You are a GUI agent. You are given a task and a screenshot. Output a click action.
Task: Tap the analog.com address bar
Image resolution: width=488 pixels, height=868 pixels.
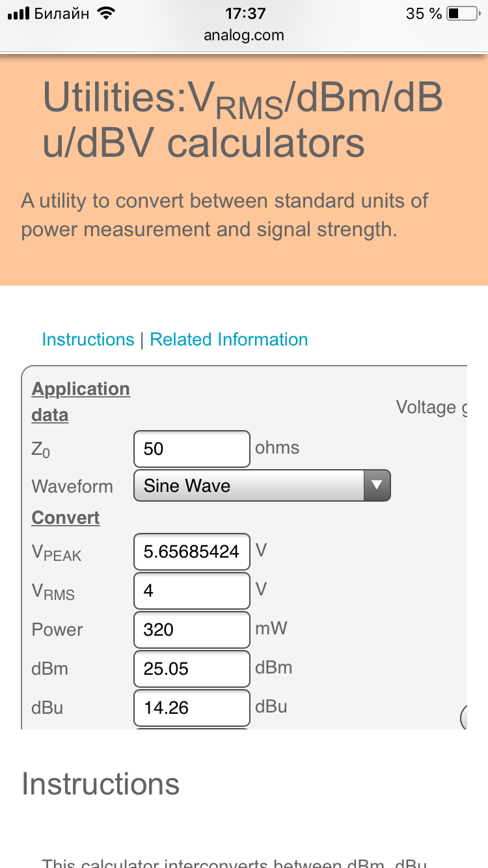point(244,35)
